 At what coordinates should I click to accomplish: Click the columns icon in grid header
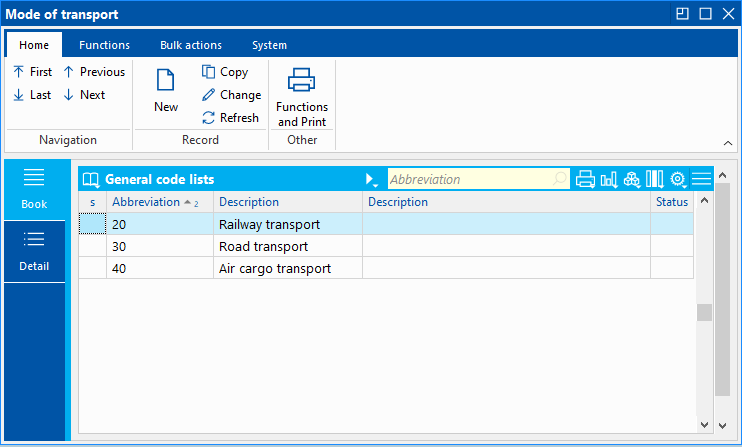tap(655, 179)
